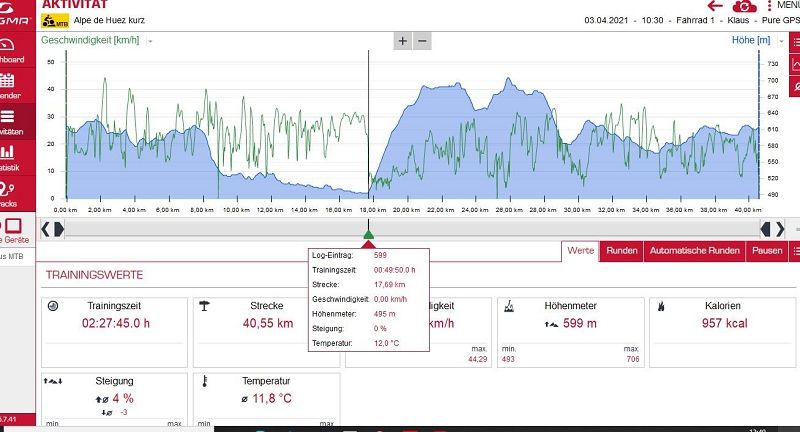Zoom out chart with minus button

tap(422, 41)
